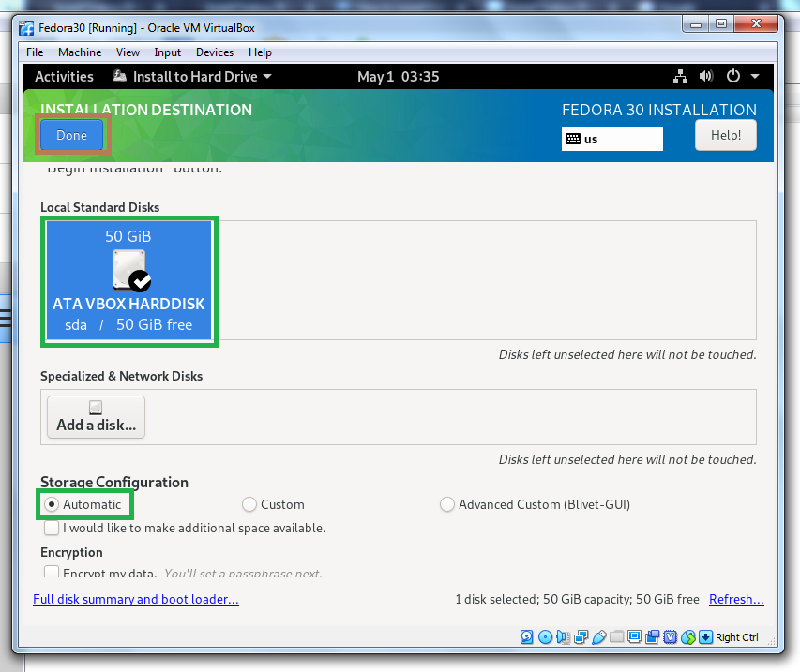The height and width of the screenshot is (672, 800).
Task: Click the Storage Configuration heading
Action: tap(114, 482)
